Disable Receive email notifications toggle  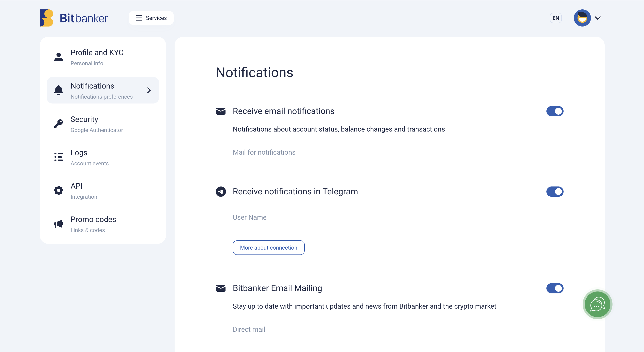click(x=555, y=111)
